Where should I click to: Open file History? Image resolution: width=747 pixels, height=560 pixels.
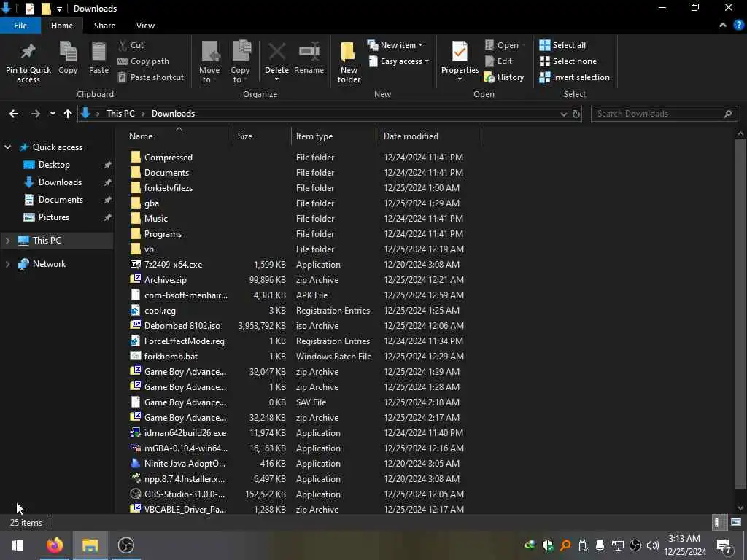503,77
